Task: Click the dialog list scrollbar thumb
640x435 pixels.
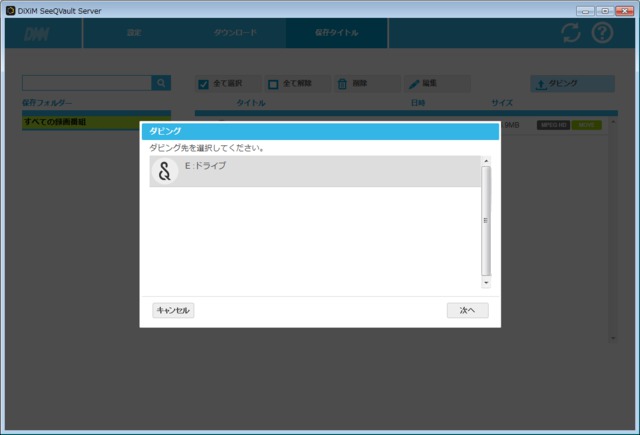Action: point(486,221)
